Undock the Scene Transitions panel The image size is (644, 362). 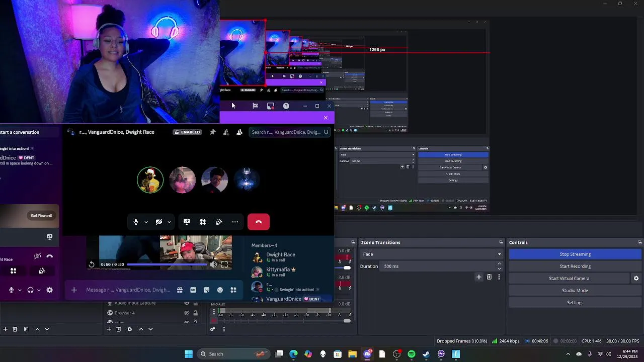point(501,242)
